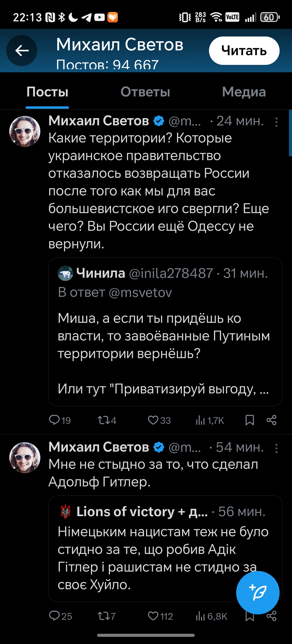Open the first post's profile avatar
Image resolution: width=292 pixels, height=644 pixels.
pyautogui.click(x=25, y=131)
